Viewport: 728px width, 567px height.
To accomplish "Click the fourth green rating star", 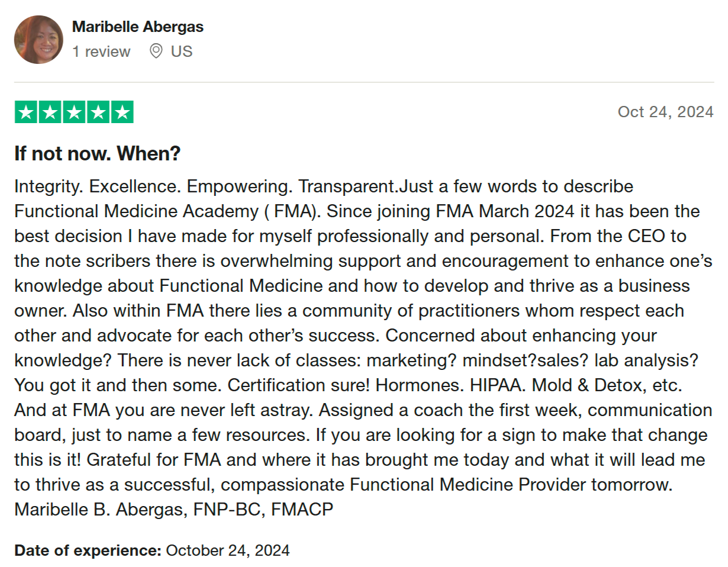I will 98,112.
